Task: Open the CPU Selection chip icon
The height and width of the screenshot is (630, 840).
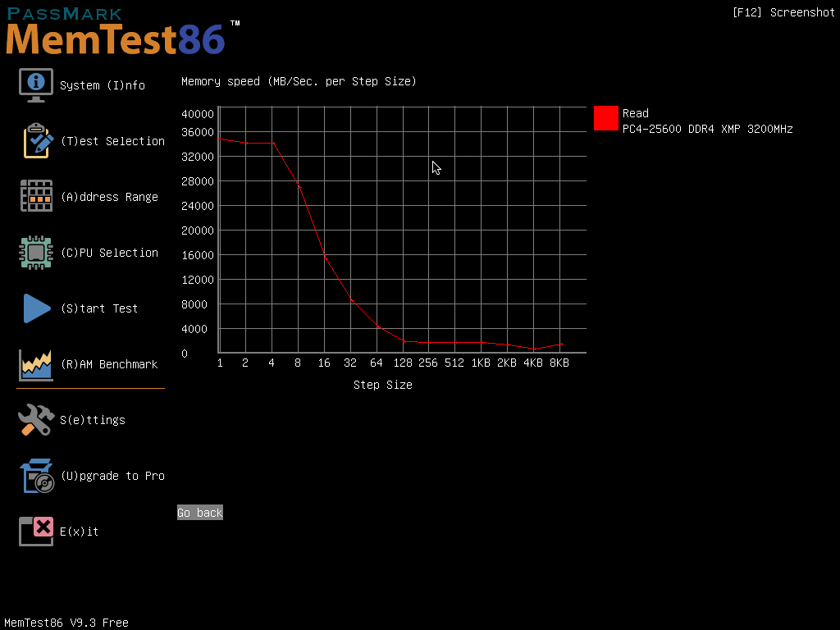Action: pyautogui.click(x=36, y=253)
